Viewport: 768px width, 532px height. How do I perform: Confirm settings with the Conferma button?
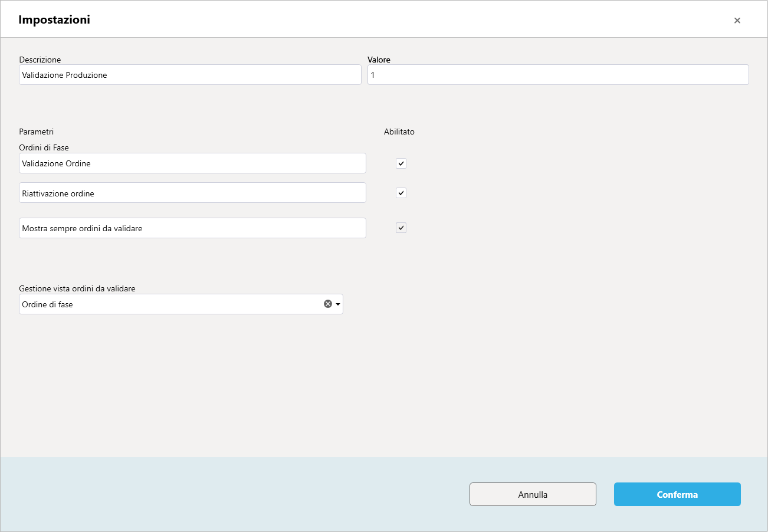click(677, 494)
